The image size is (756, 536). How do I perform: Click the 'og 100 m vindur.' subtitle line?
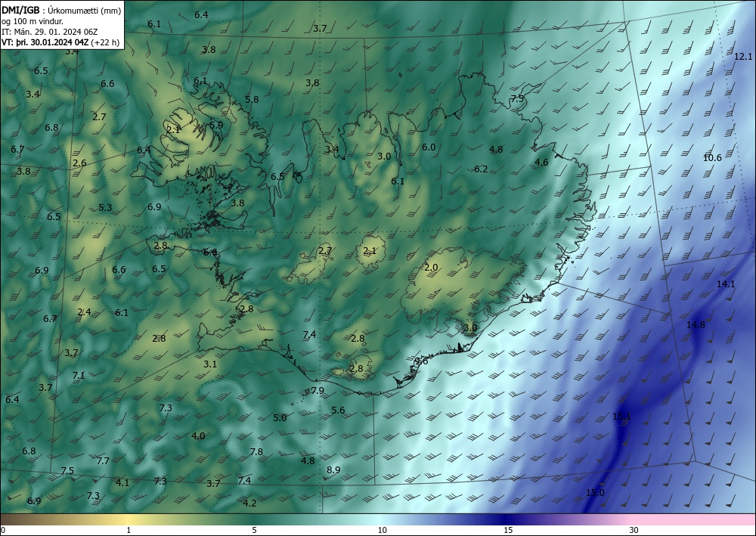point(33,20)
